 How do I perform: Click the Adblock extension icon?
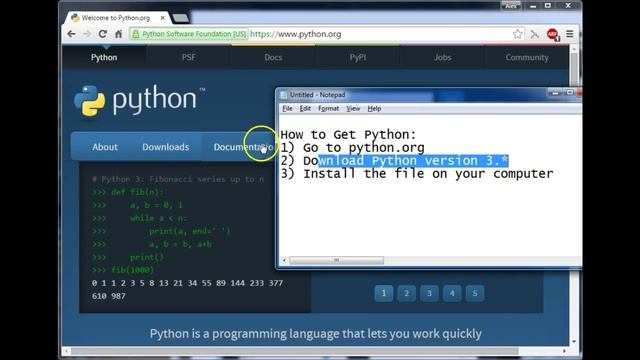(x=553, y=34)
